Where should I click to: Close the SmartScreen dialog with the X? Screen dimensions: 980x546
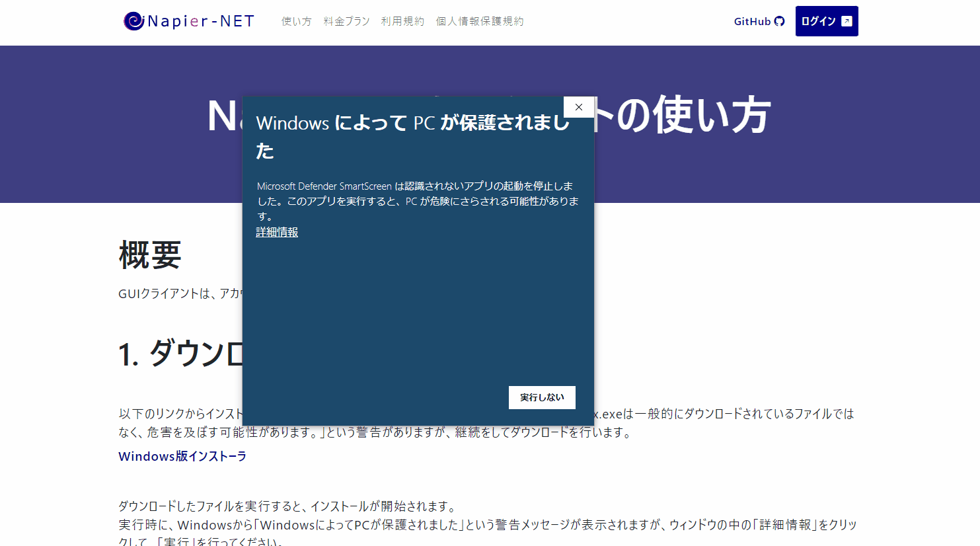coord(579,107)
